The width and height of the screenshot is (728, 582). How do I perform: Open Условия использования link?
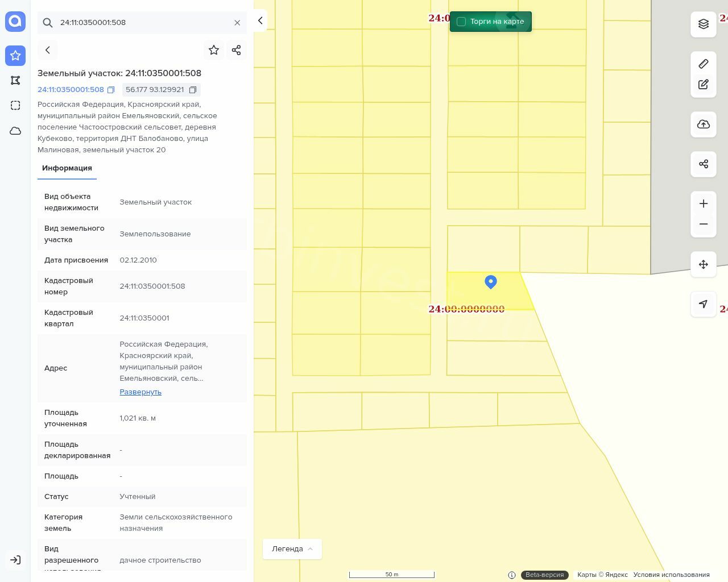pos(671,575)
